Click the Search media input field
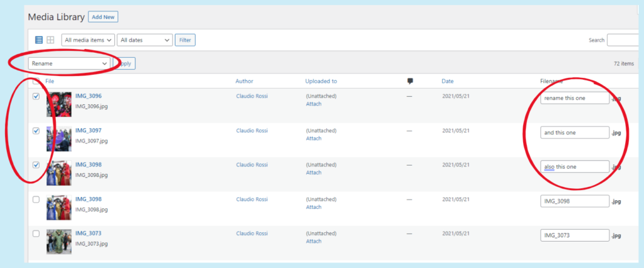Screen dimensions: 644x268 point(625,40)
